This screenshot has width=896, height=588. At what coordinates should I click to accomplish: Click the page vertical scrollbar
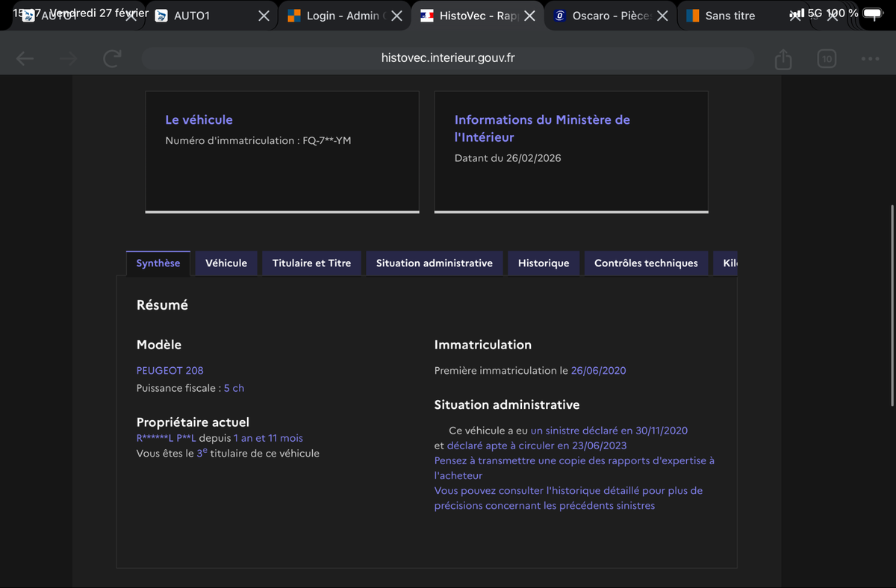pyautogui.click(x=892, y=306)
